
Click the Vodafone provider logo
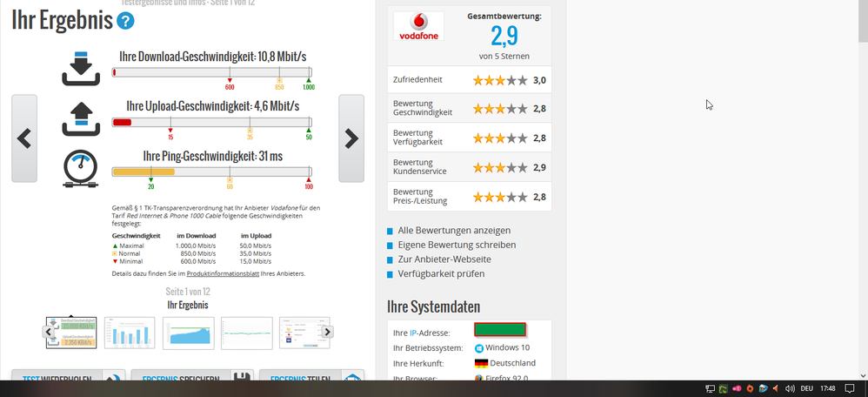(x=418, y=26)
